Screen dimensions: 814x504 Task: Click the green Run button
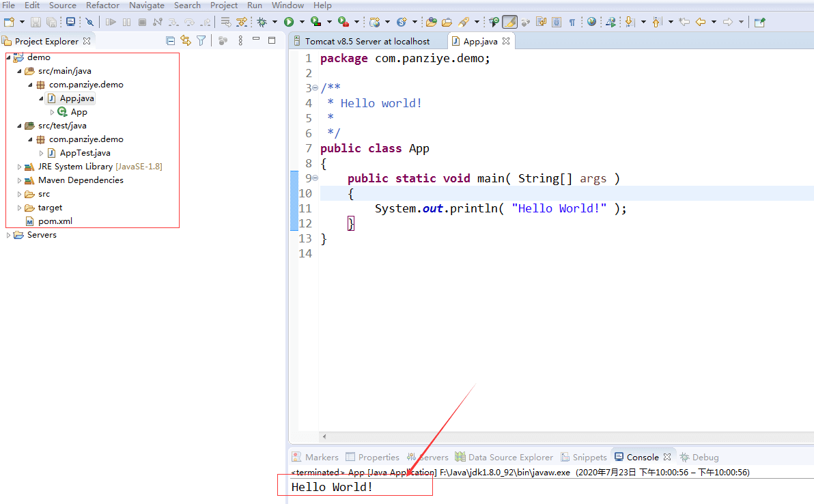(x=289, y=22)
